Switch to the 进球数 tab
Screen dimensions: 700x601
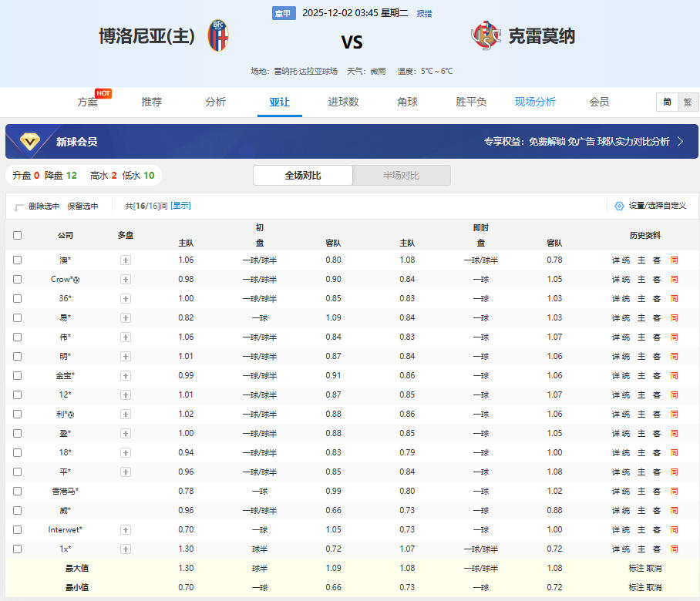pos(343,102)
